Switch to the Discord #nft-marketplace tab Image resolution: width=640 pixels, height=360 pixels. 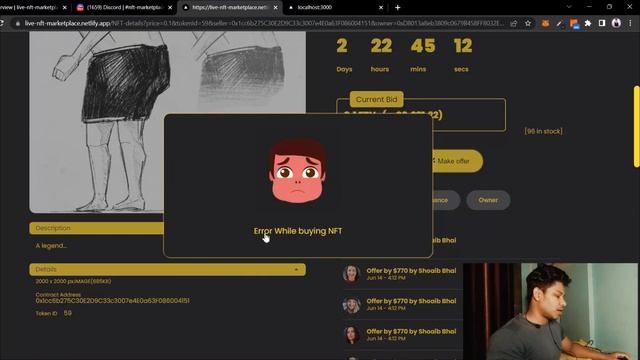(x=125, y=7)
